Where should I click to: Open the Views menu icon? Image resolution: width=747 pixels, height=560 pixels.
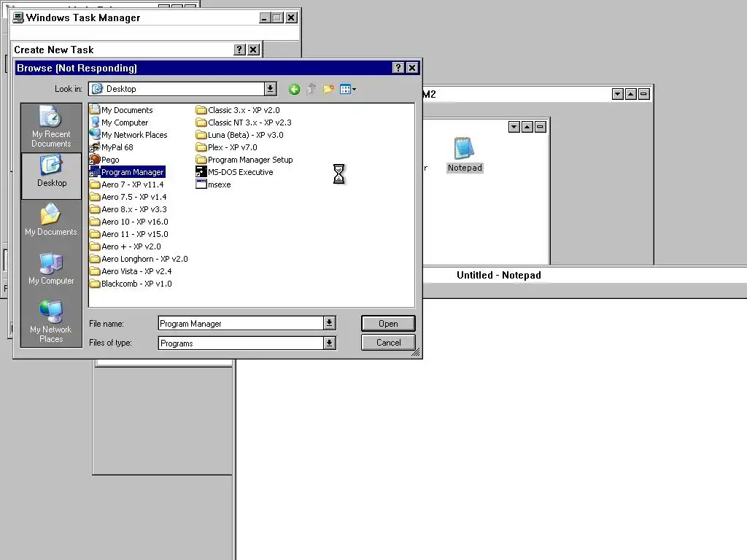(x=348, y=89)
